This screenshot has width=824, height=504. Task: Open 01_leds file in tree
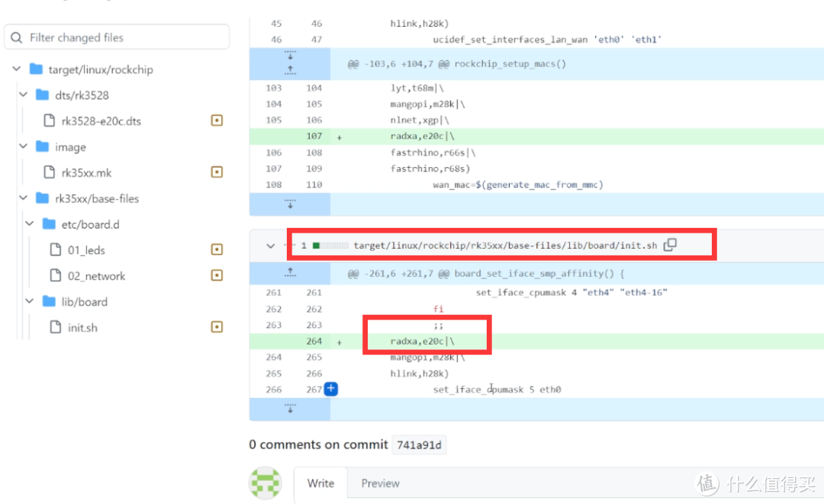86,250
